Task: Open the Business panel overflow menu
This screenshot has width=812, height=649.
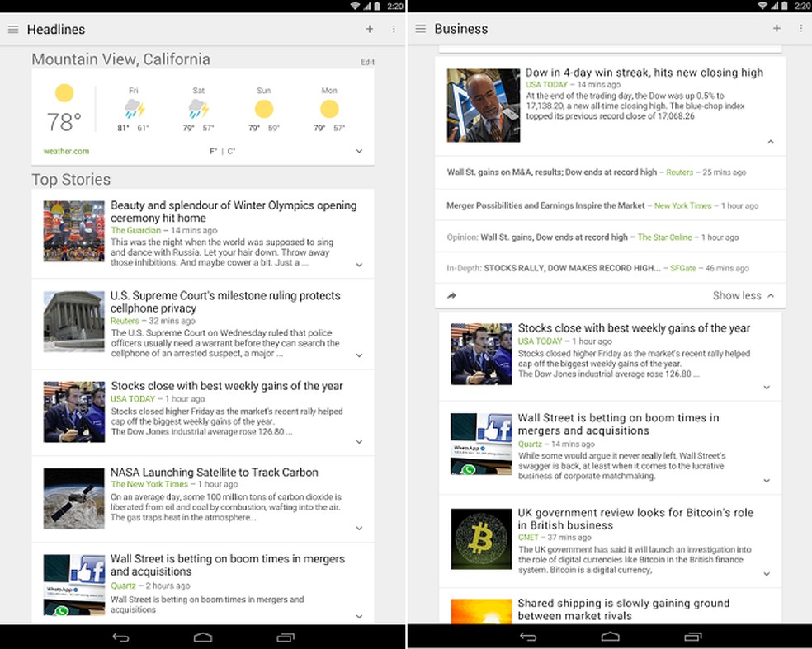Action: tap(800, 28)
